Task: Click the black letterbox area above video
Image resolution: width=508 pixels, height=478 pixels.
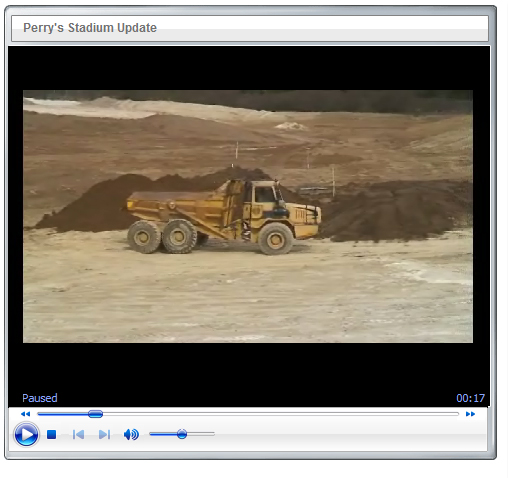Action: coord(249,68)
